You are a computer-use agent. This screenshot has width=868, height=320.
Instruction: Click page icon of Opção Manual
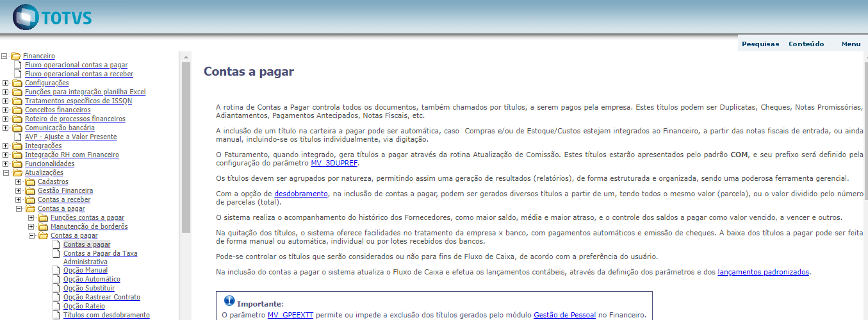point(56,270)
